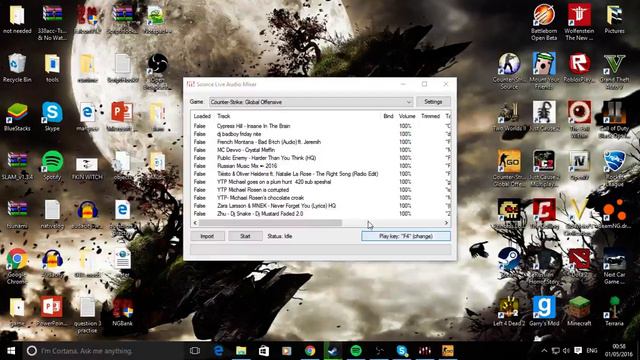Viewport: 640px width, 360px height.
Task: Open Steam from the taskbar
Action: pos(333,351)
